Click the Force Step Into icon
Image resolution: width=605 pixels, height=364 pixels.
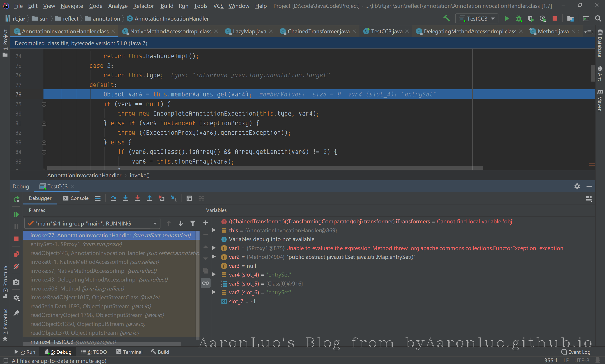click(137, 199)
